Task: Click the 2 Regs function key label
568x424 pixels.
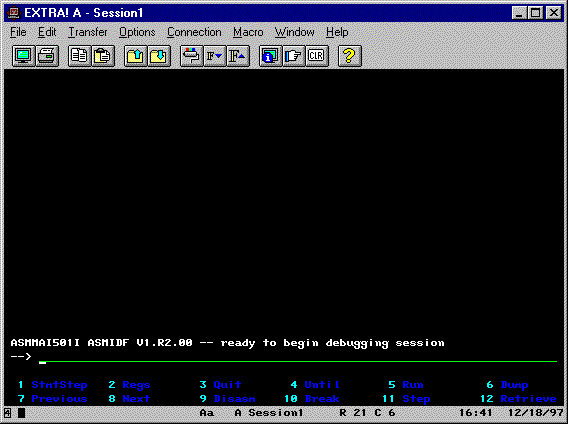Action: click(129, 385)
